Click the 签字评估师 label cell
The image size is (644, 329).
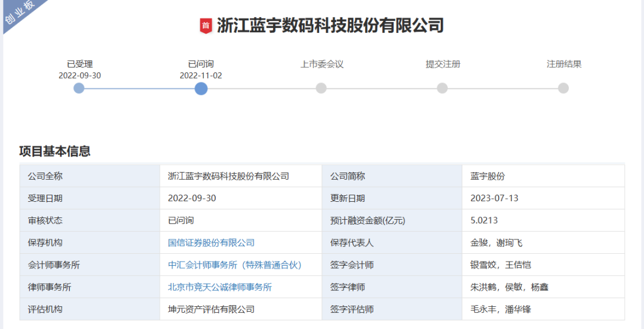392,309
